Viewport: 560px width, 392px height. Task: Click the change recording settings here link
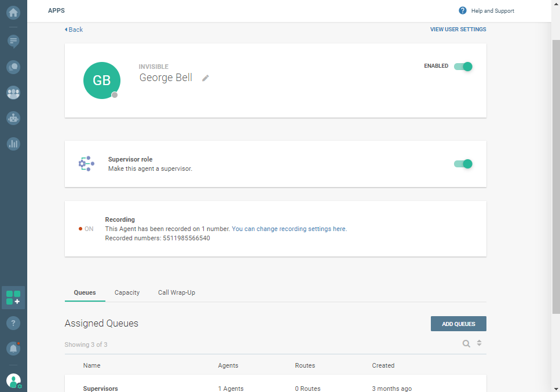coord(301,229)
